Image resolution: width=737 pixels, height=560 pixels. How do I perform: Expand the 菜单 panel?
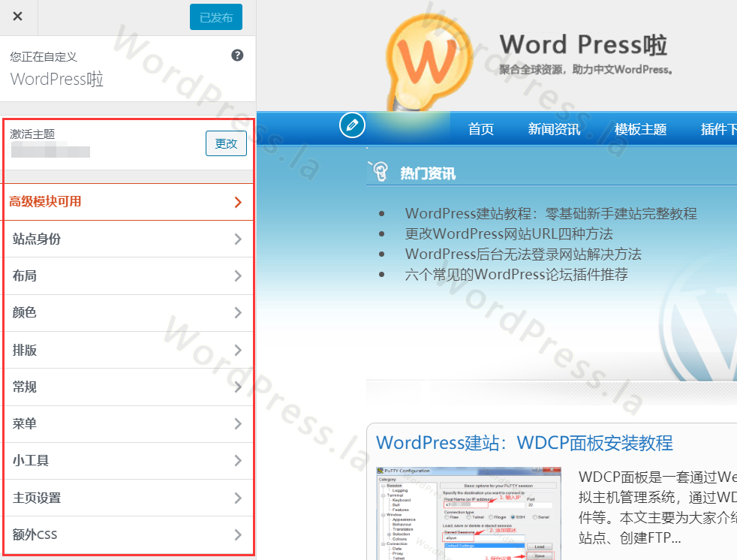(x=128, y=423)
